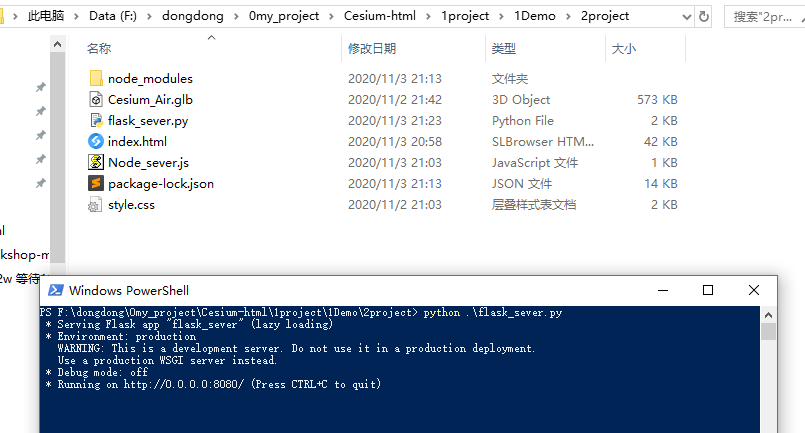Click the style.css stylesheet icon

coord(96,204)
